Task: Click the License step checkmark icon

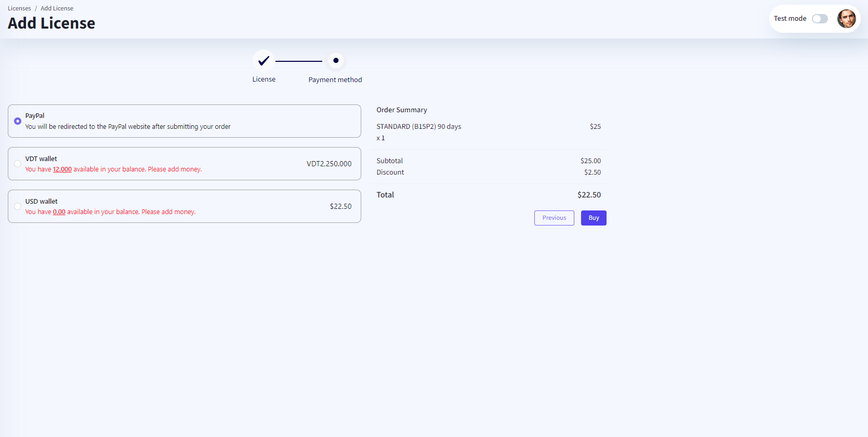Action: coord(264,61)
